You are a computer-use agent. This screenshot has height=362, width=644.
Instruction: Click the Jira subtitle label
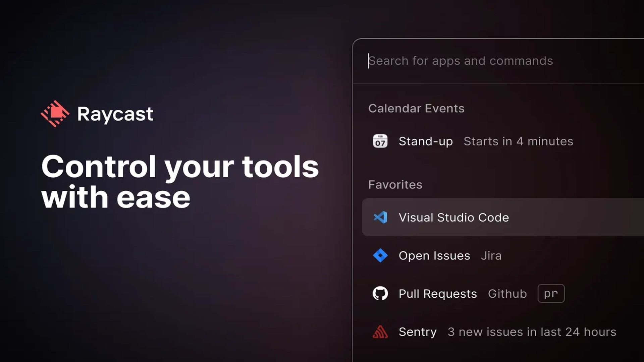pyautogui.click(x=491, y=255)
